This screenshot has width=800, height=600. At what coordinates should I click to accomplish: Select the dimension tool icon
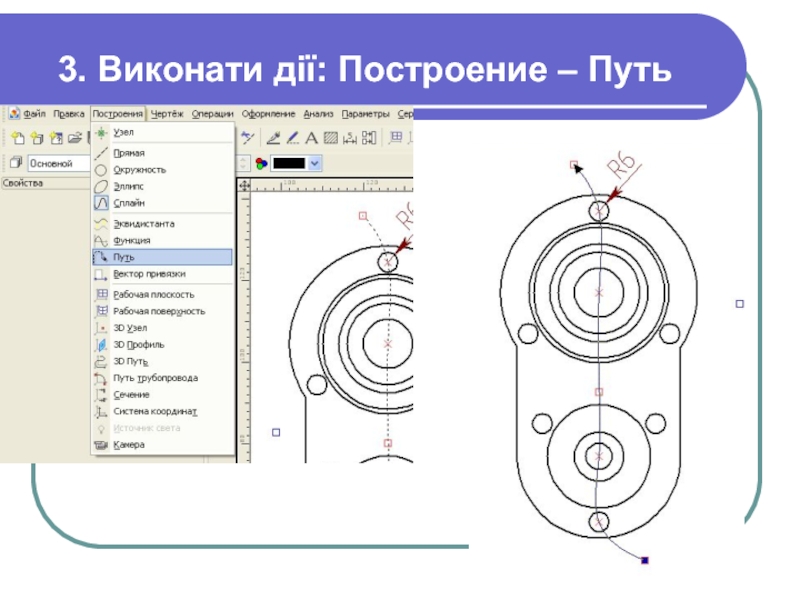point(350,138)
